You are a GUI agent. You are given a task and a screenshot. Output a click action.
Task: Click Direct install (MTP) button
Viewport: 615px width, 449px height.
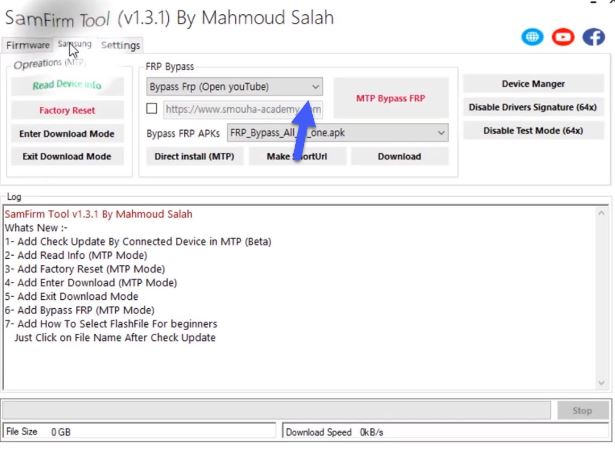(x=195, y=156)
